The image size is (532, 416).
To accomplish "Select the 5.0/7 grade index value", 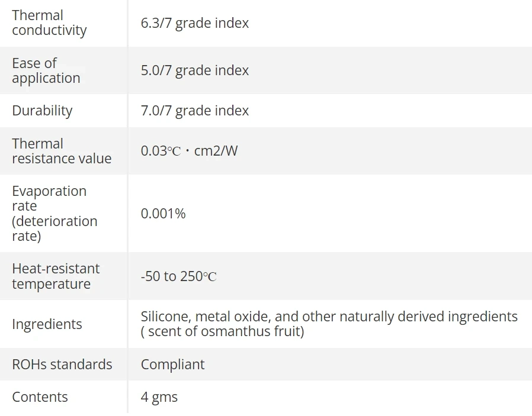I will 194,70.
